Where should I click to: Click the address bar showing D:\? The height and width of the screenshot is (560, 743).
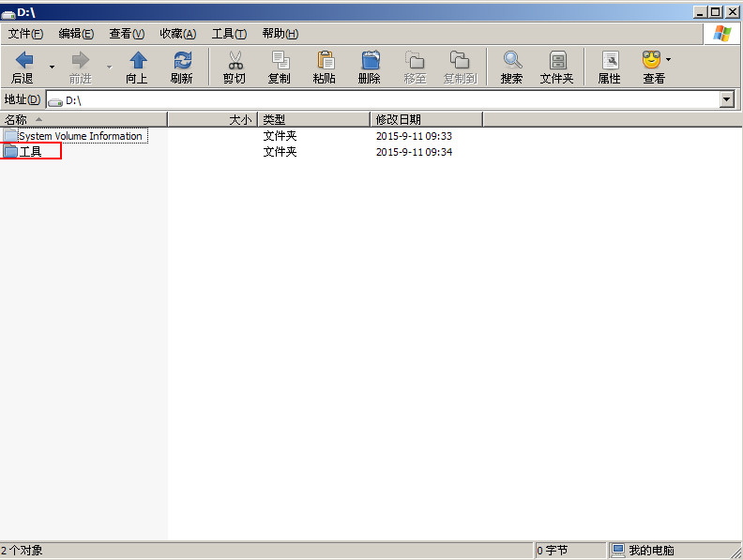point(383,100)
